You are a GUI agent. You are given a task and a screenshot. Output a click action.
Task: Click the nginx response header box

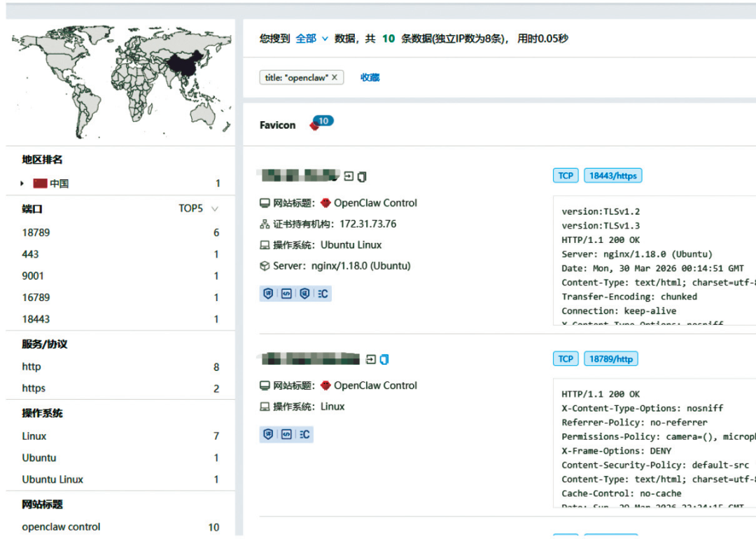[654, 261]
